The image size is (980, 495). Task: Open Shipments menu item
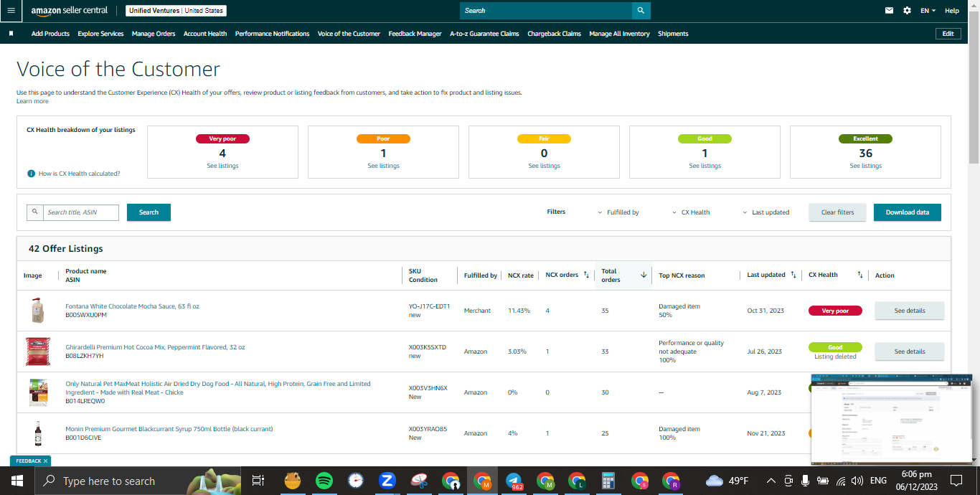[x=673, y=34]
